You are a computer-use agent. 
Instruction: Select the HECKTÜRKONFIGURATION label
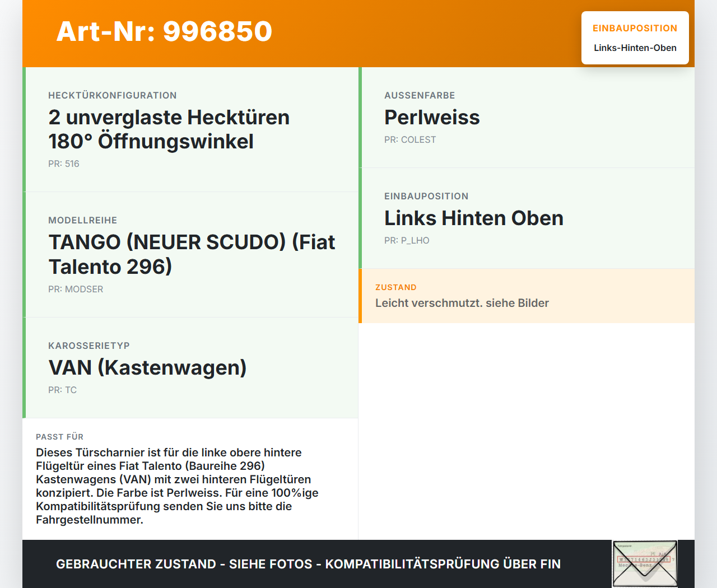click(113, 95)
